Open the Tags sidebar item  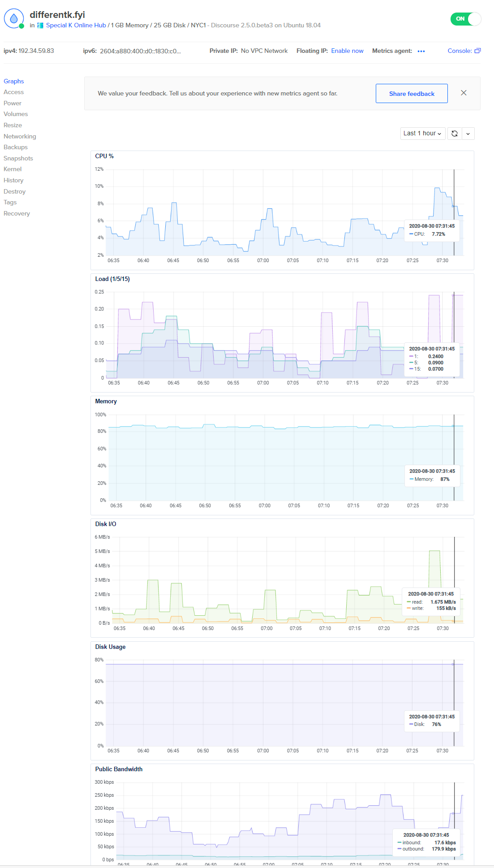point(10,203)
